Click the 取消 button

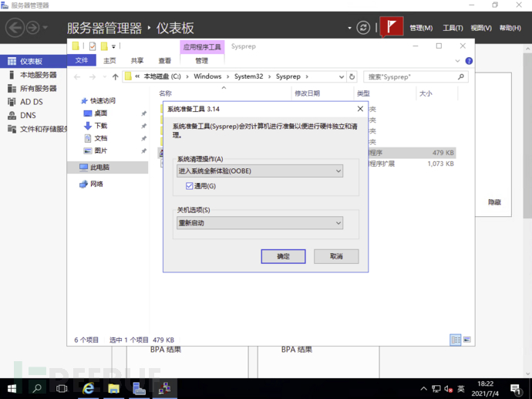336,256
